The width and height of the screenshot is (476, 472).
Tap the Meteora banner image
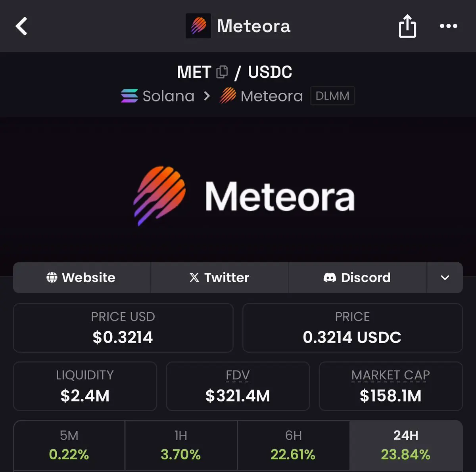pyautogui.click(x=244, y=196)
